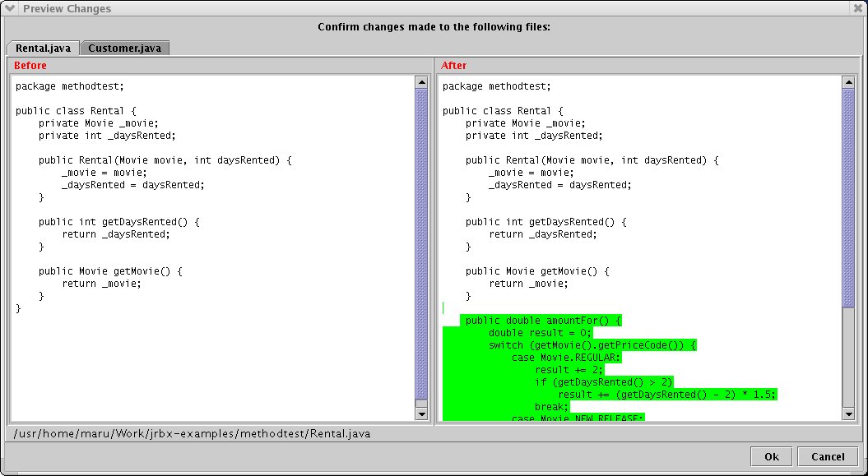Click highlighted 'public double amountFor()' line
The width and height of the screenshot is (868, 476).
pyautogui.click(x=544, y=321)
